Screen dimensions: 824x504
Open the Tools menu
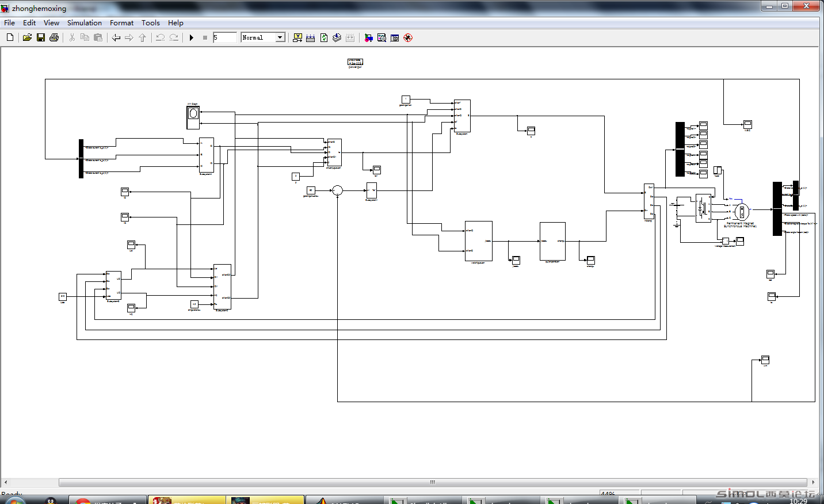click(x=151, y=23)
